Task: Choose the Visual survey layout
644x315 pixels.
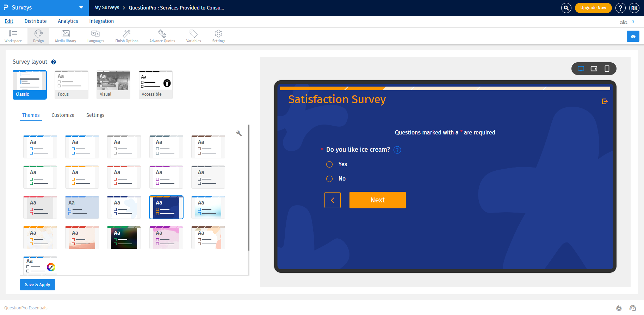Action: tap(113, 85)
